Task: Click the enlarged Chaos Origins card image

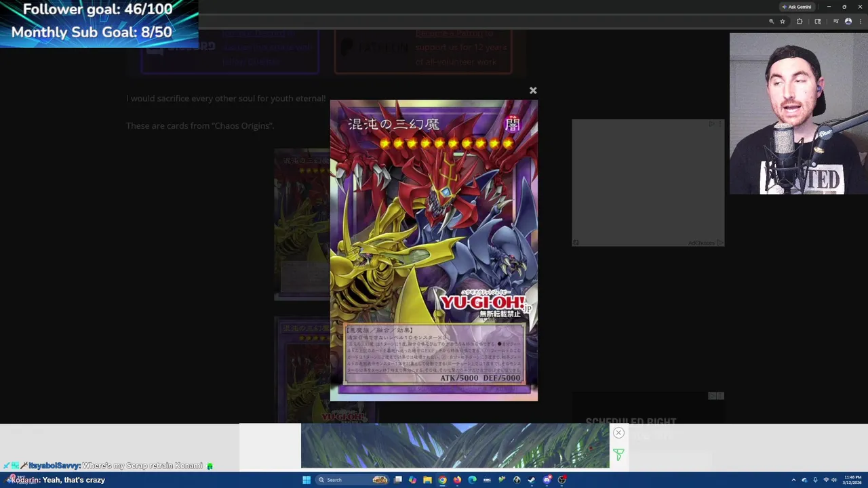Action: click(434, 251)
